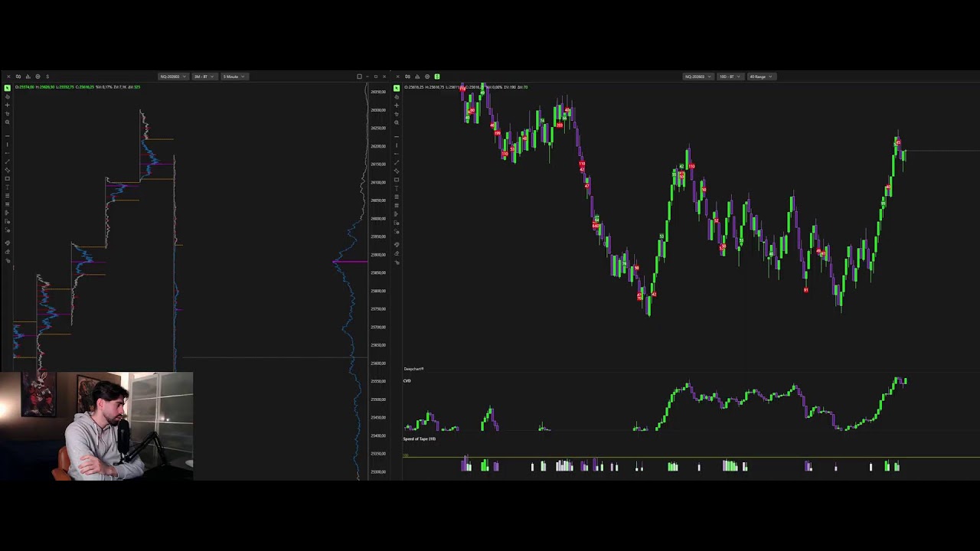Toggle the green dollar trading icon in right chart

point(436,77)
